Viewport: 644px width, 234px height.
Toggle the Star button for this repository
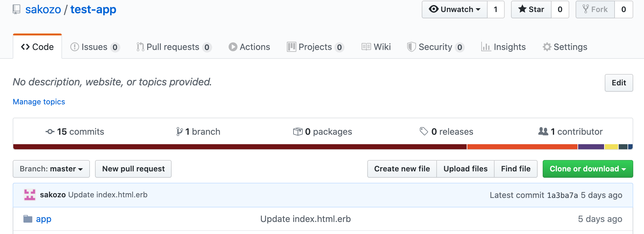pos(531,9)
